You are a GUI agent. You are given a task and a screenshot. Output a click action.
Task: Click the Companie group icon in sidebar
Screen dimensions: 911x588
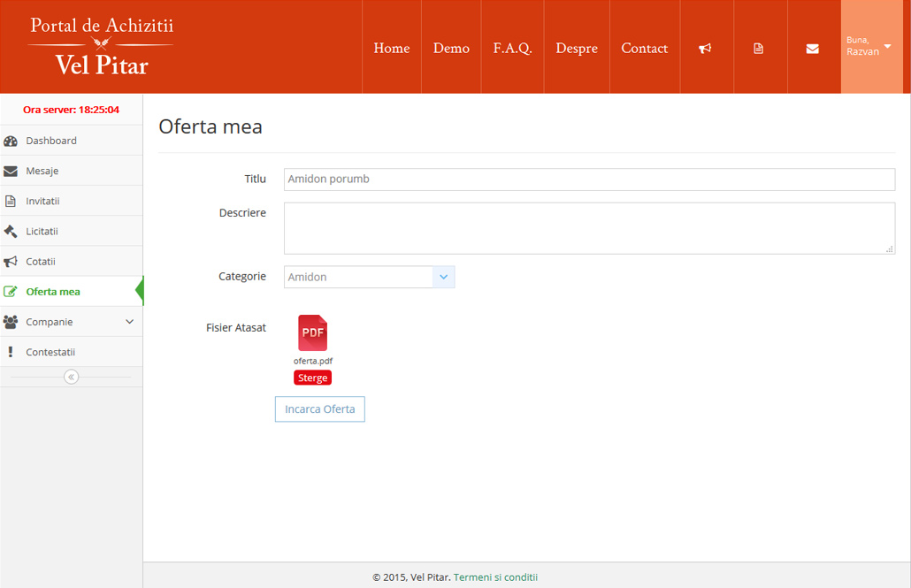[x=11, y=322]
